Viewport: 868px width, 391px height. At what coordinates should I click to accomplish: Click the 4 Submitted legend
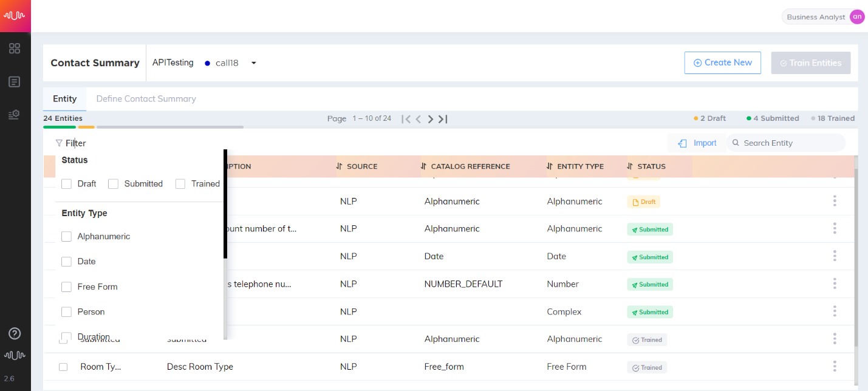(773, 118)
